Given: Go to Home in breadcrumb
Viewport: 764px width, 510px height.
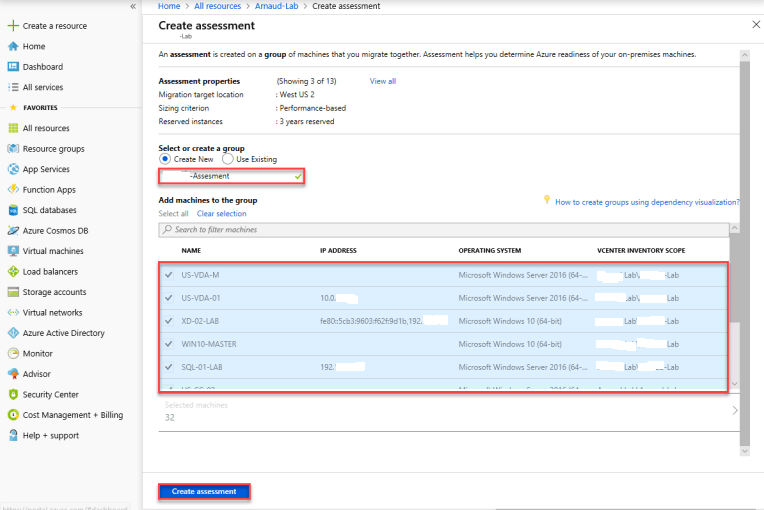Looking at the screenshot, I should pos(169,6).
